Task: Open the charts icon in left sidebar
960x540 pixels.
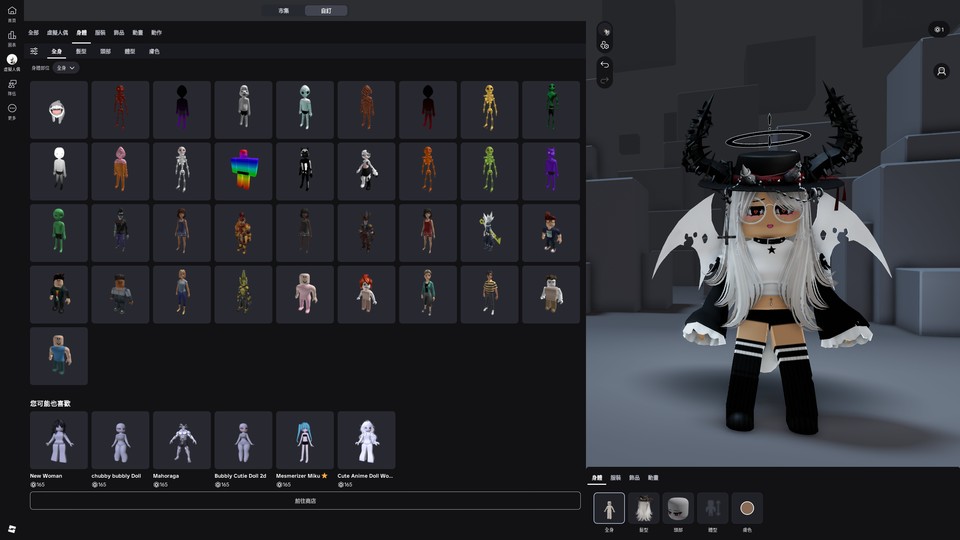Action: (12, 36)
